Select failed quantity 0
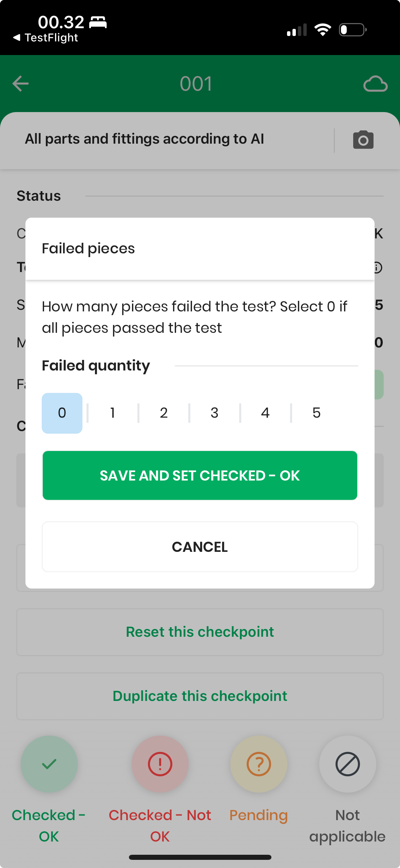The width and height of the screenshot is (400, 868). (x=62, y=413)
